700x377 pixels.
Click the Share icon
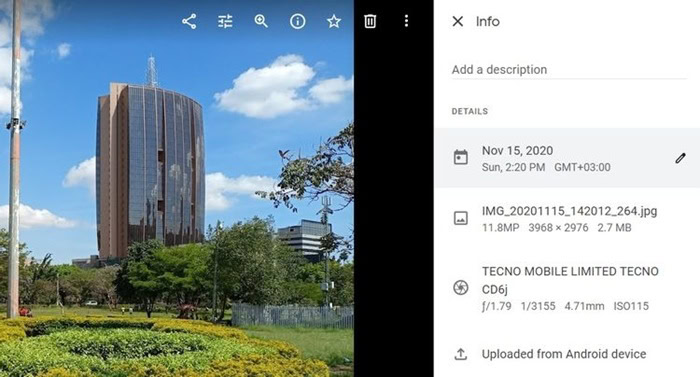[x=189, y=21]
